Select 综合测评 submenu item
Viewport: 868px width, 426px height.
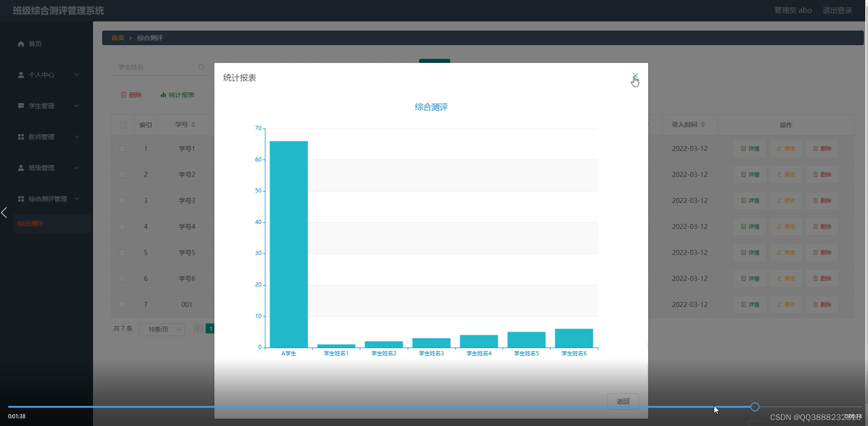coord(52,223)
